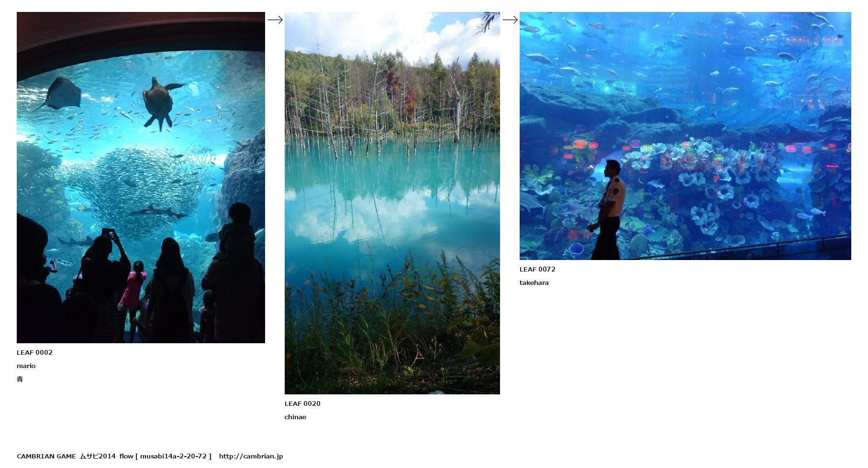Click the 青 caption text
The width and height of the screenshot is (868, 468).
coord(20,379)
